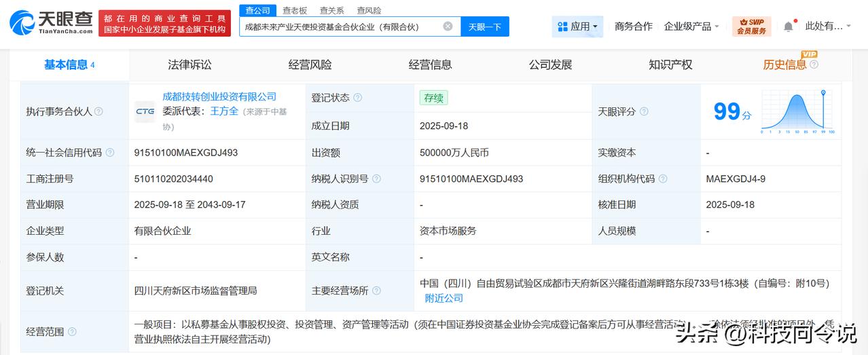
Task: Open the 商务合作 link
Action: tap(633, 26)
